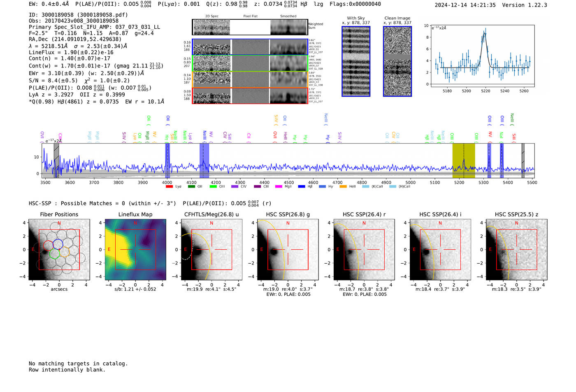The height and width of the screenshot is (392, 576).
Task: Select the blue-bordered fiber 2D spectrum row
Action: click(250, 47)
